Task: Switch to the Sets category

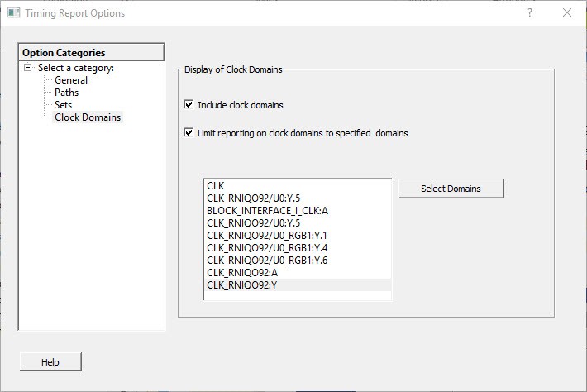Action: point(64,105)
